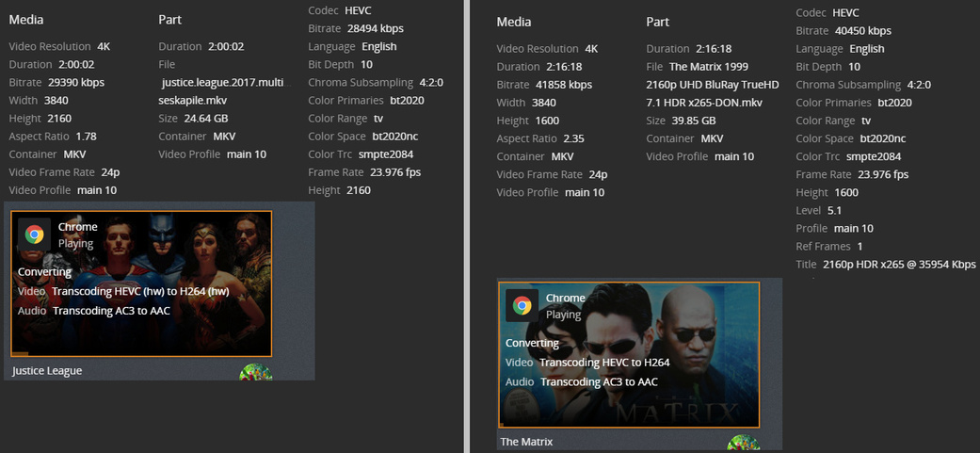The width and height of the screenshot is (980, 453).
Task: Click 'Bit Depth 10' in The Matrix panel
Action: pyautogui.click(x=828, y=67)
